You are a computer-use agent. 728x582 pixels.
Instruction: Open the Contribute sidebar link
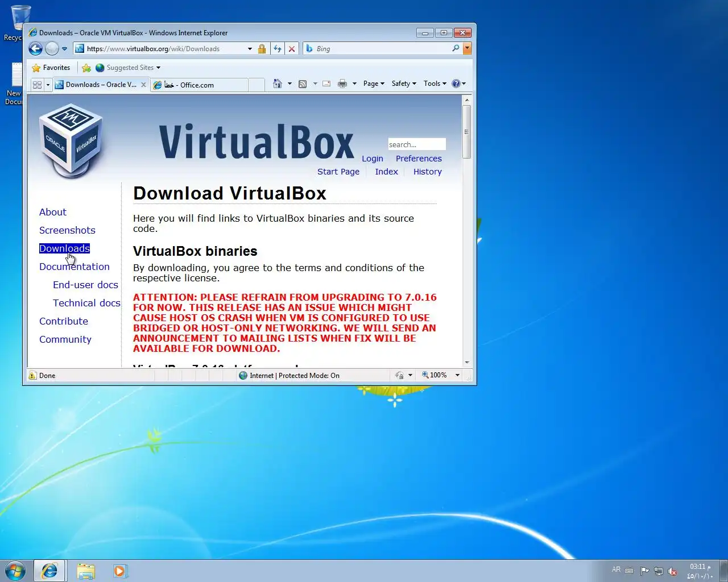pyautogui.click(x=64, y=321)
